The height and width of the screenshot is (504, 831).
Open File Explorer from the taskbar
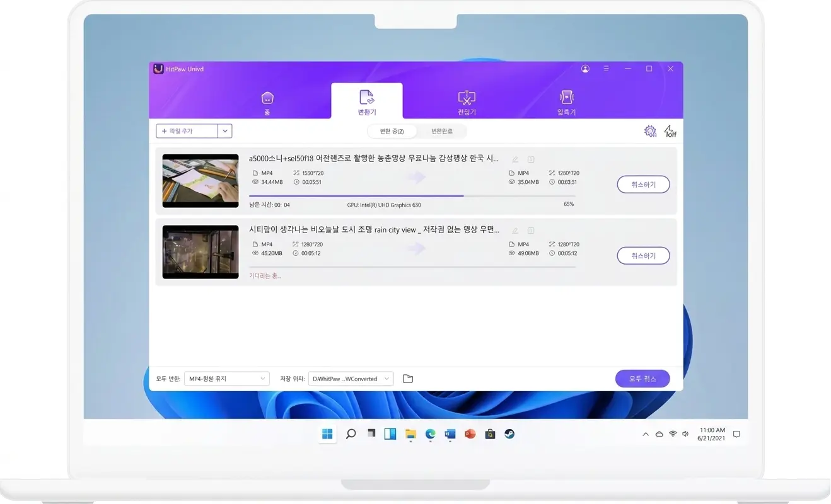(410, 434)
